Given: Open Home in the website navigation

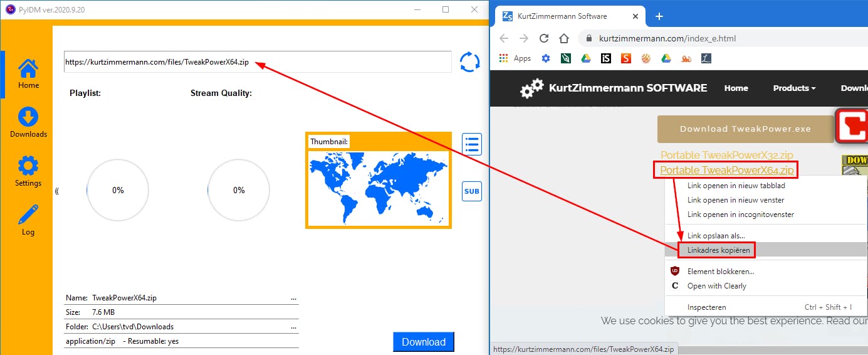Looking at the screenshot, I should 736,88.
